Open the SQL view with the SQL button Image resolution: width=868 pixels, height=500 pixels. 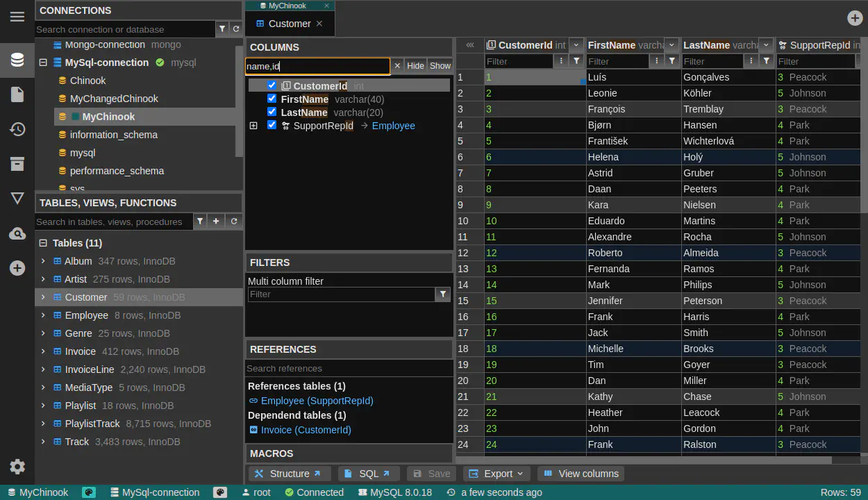click(x=369, y=474)
